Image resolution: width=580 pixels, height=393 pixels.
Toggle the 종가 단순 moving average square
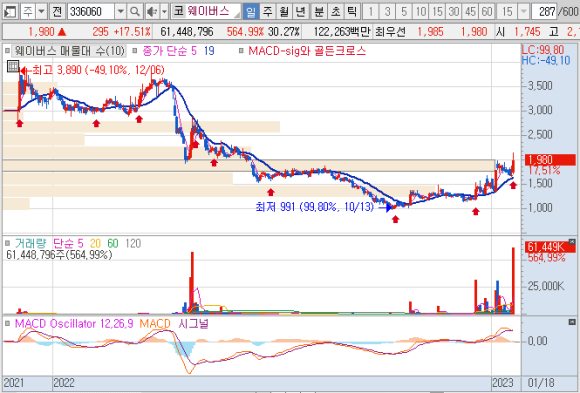coord(135,51)
